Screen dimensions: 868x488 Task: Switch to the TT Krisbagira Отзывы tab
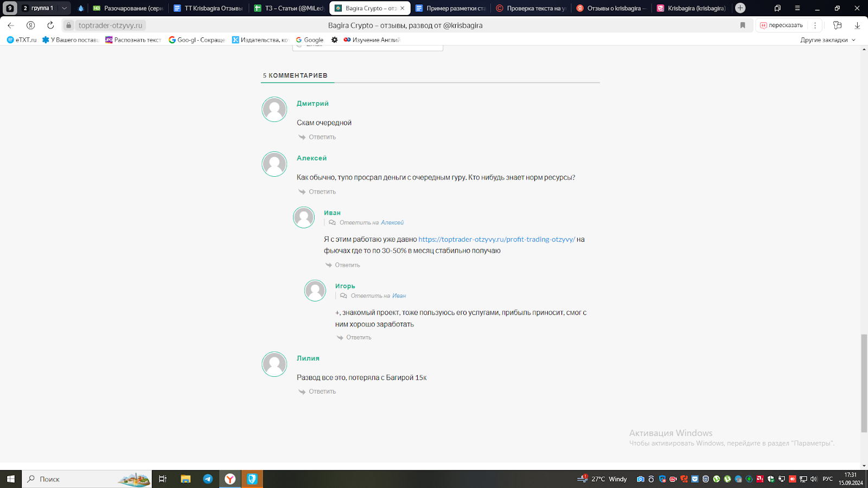[208, 8]
